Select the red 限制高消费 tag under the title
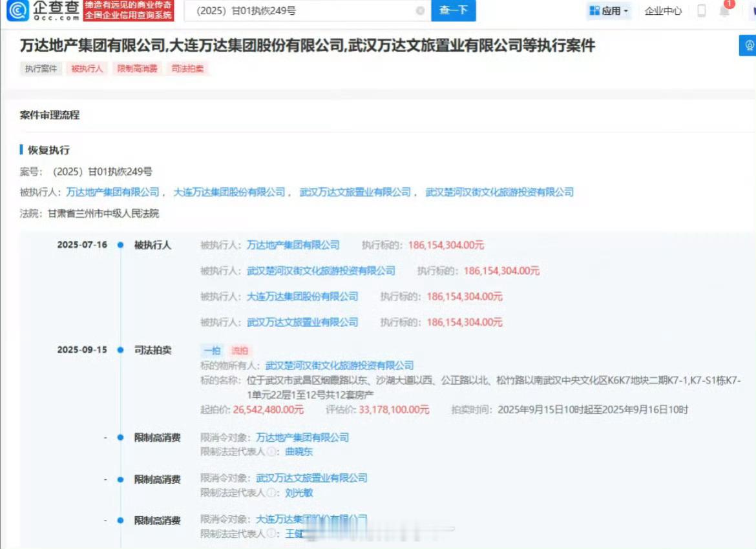Viewport: 756px width, 549px height. 138,68
